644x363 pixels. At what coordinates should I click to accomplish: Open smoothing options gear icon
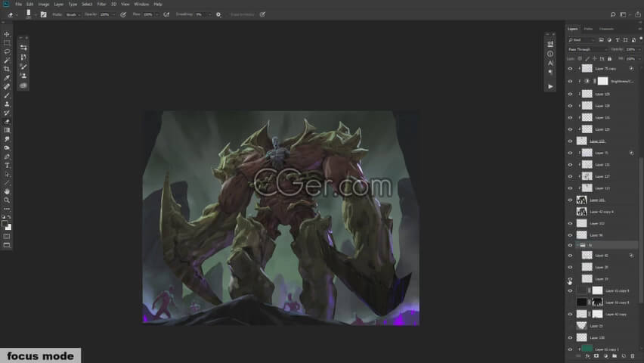click(x=218, y=14)
